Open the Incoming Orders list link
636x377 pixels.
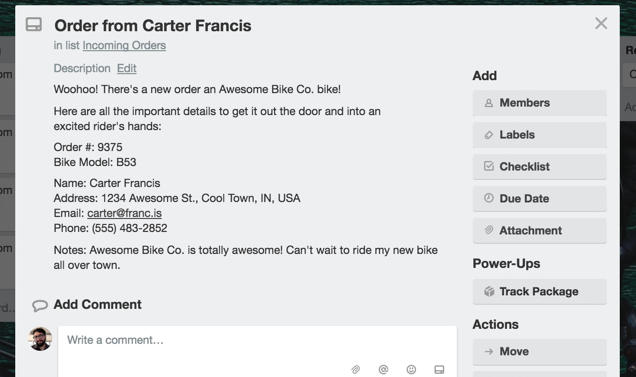coord(124,45)
